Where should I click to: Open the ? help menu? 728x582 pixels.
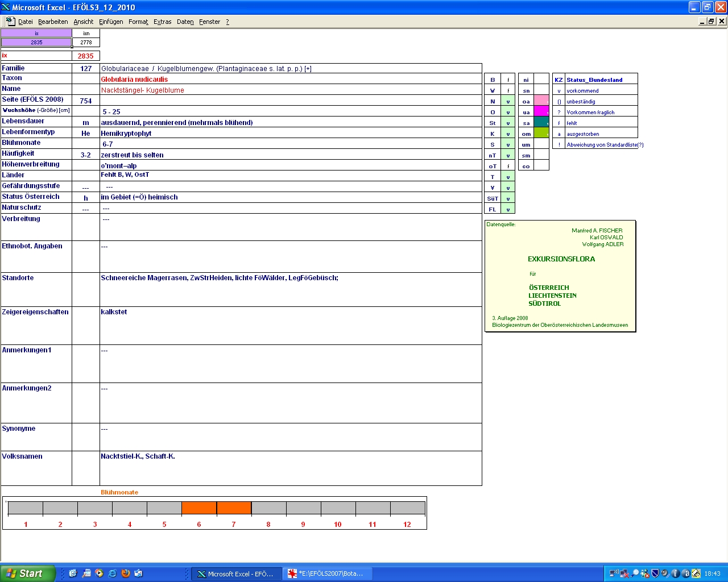(x=227, y=22)
